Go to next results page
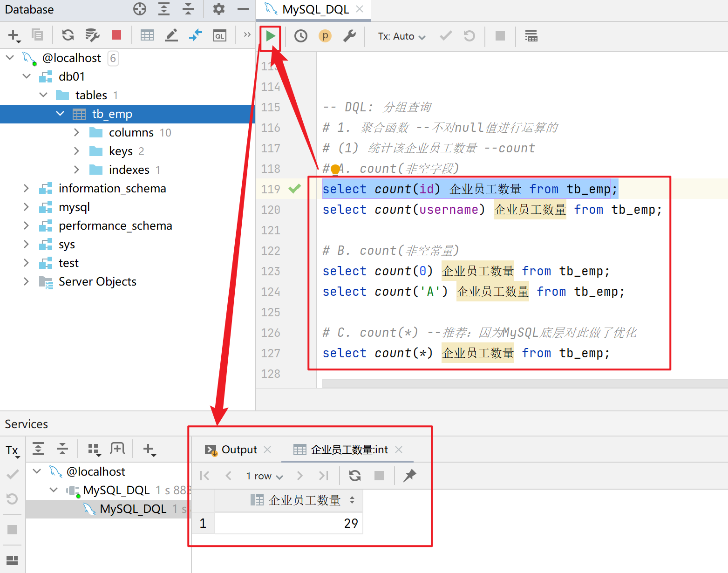Screen dimensions: 728x573 point(300,475)
